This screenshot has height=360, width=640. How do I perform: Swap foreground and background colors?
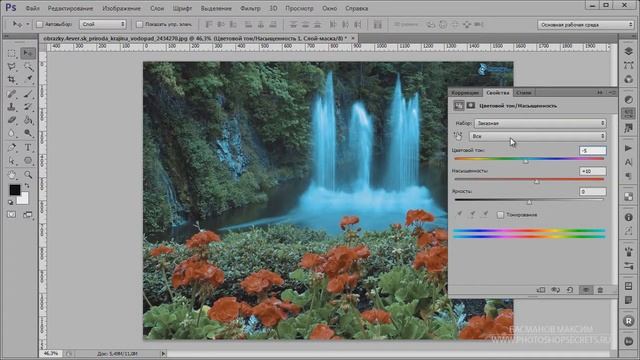(27, 186)
